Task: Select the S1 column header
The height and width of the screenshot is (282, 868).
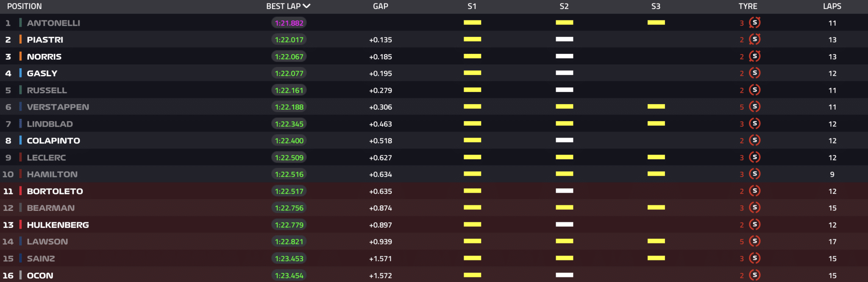Action: click(472, 6)
